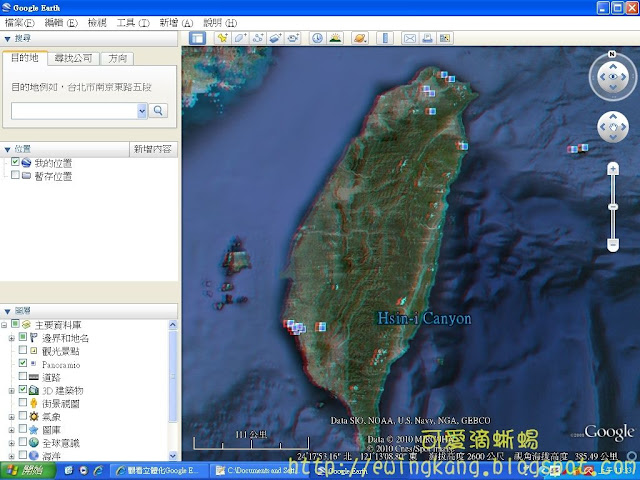
Task: Toggle the 邊界和地名 checkbox
Action: point(23,337)
